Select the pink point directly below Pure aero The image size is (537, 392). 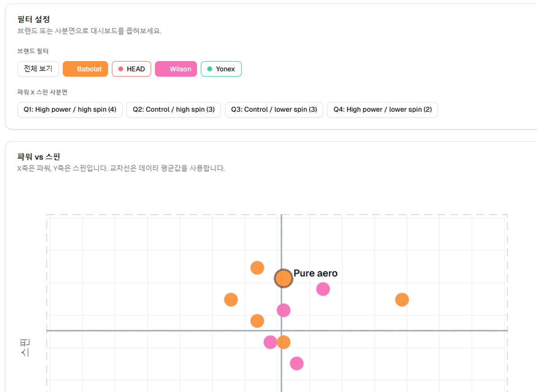[283, 310]
